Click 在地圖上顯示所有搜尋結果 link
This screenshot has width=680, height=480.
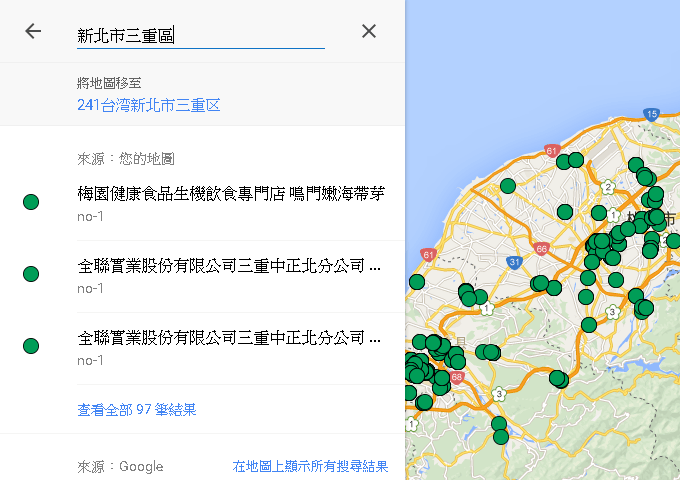pyautogui.click(x=310, y=467)
